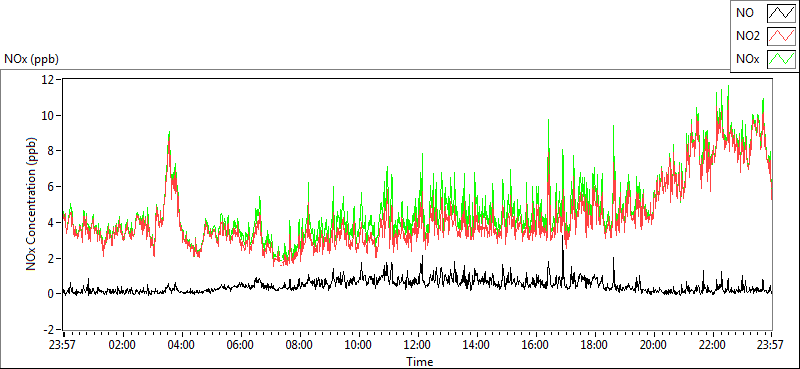Click the 02:00 time tick label

click(122, 344)
